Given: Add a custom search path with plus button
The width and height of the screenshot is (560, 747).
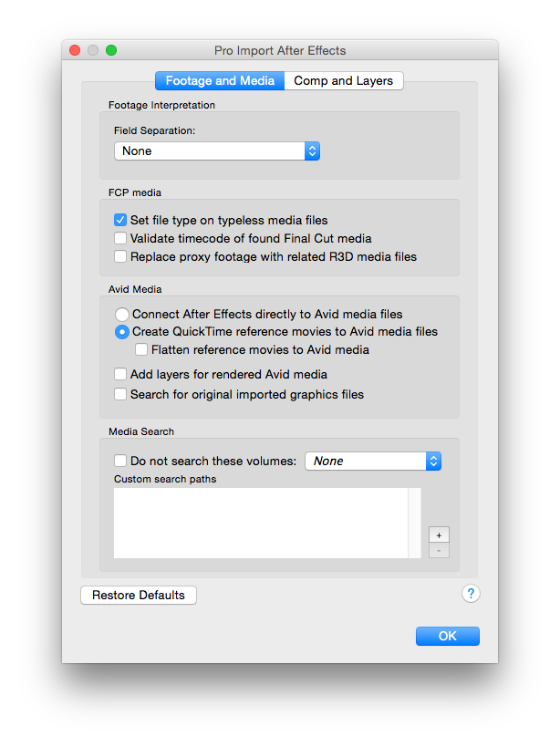Looking at the screenshot, I should tap(439, 535).
